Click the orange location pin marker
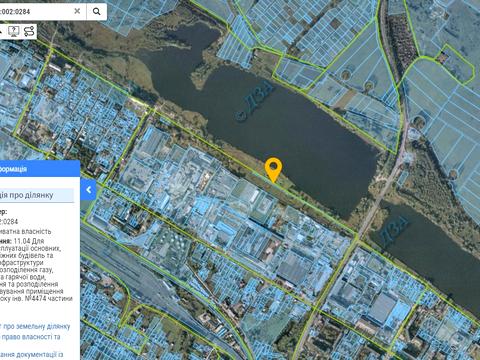The image size is (480, 360). click(273, 169)
